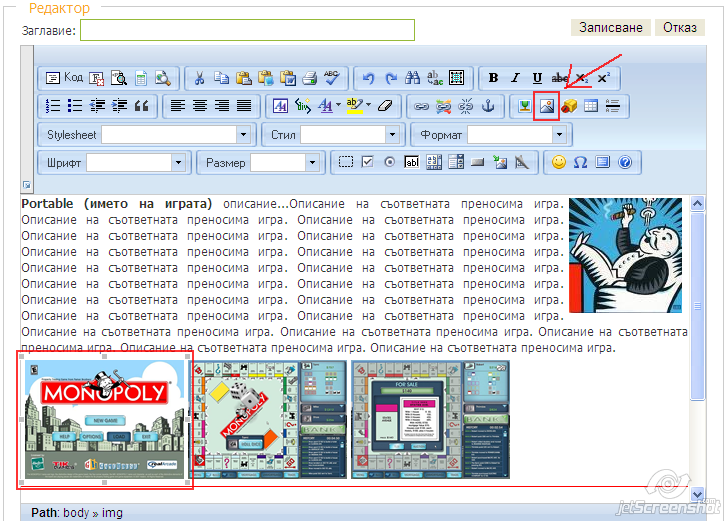The height and width of the screenshot is (521, 726).
Task: Select the Monopoly title screen image
Action: 105,420
